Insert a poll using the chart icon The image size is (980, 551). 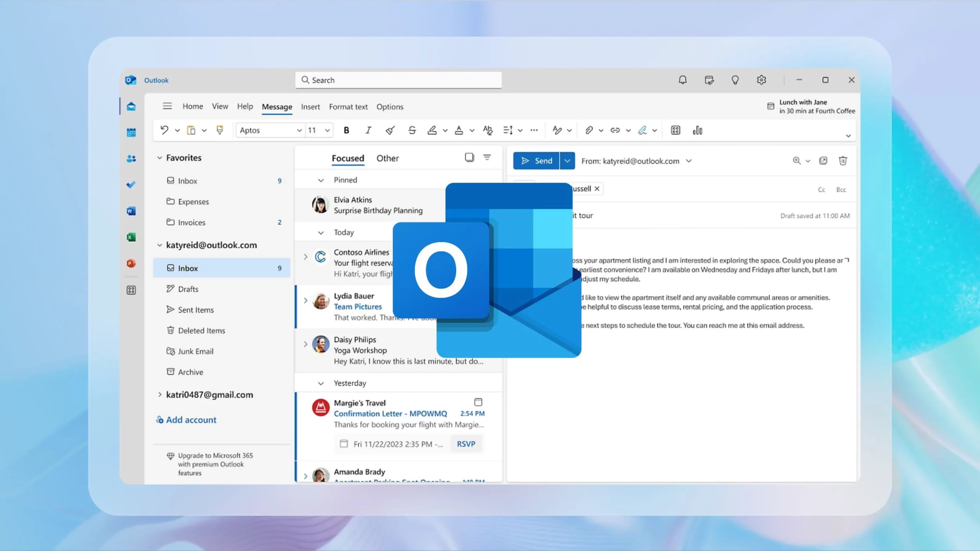[x=697, y=130]
